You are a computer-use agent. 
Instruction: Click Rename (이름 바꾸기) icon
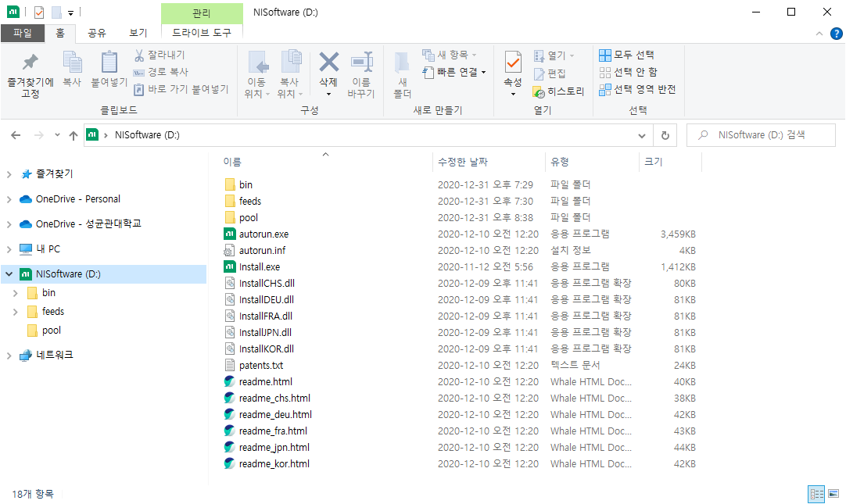click(x=361, y=62)
